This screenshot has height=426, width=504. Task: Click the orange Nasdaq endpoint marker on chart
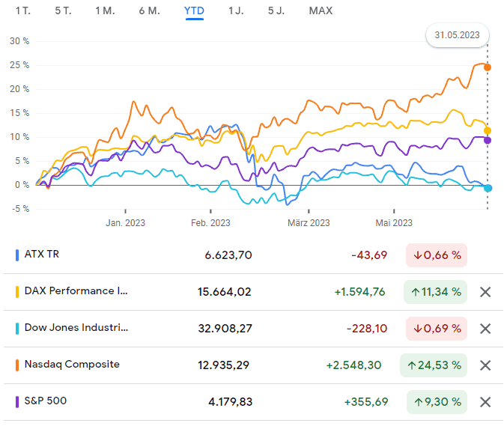click(x=488, y=67)
